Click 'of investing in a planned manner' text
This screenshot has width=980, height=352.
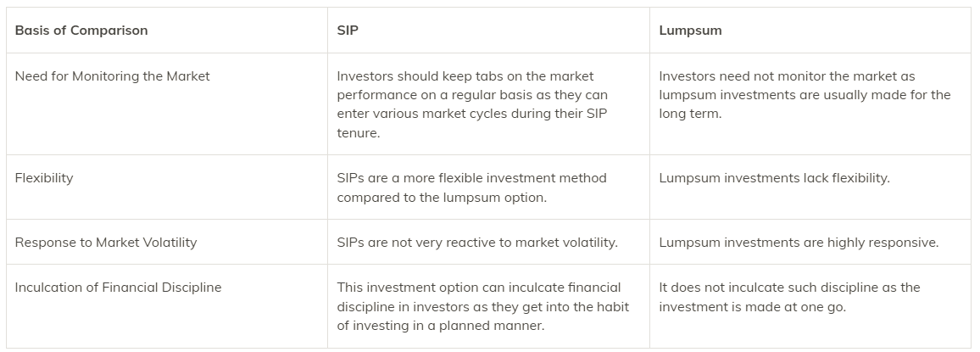(441, 325)
